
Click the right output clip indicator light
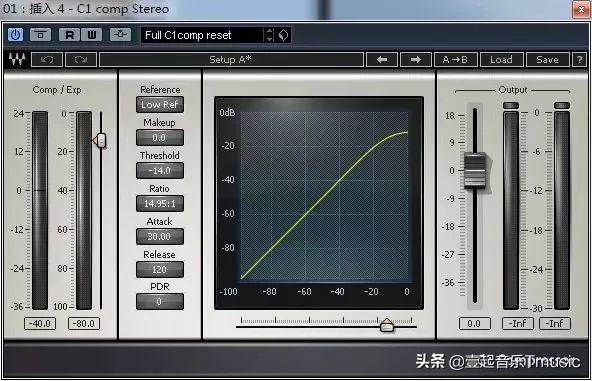pyautogui.click(x=562, y=105)
